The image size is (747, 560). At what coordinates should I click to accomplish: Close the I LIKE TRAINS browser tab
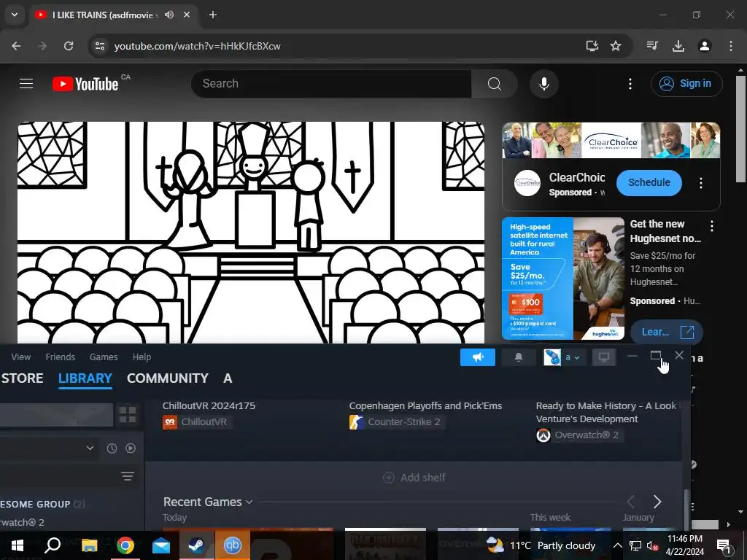pyautogui.click(x=187, y=15)
